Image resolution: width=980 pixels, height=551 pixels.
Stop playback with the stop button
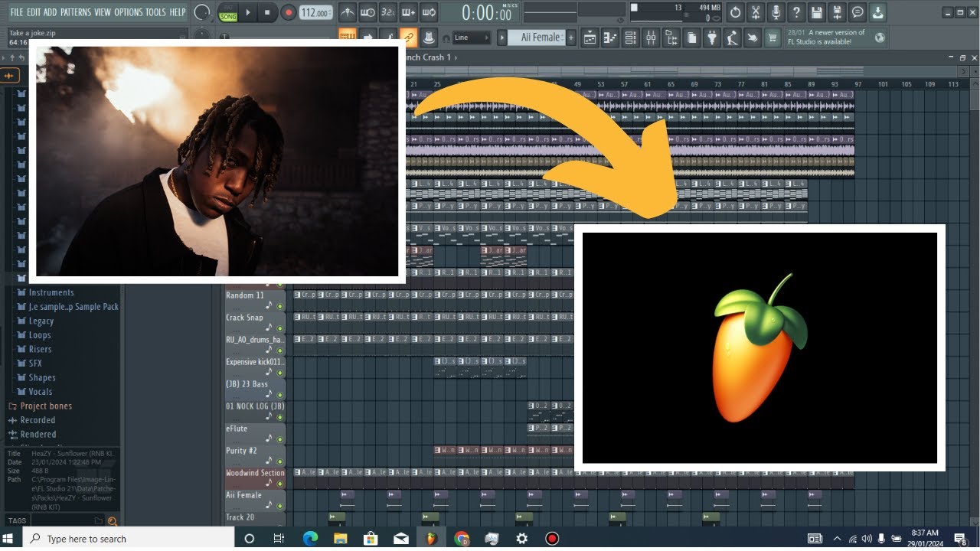point(266,12)
